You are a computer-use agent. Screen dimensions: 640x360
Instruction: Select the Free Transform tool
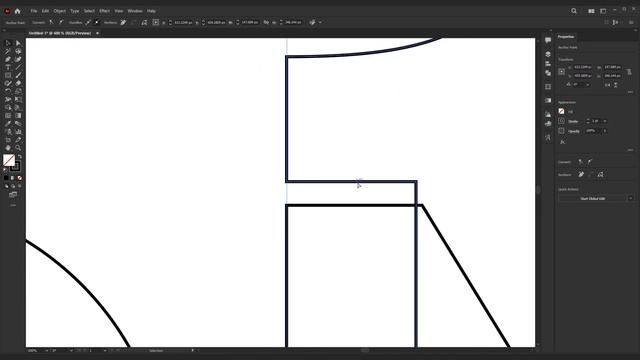click(18, 100)
